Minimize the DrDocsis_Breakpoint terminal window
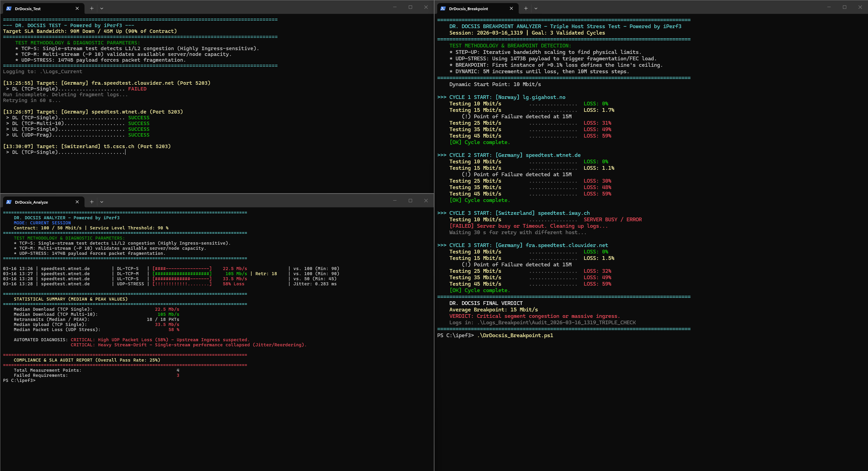 coord(829,7)
